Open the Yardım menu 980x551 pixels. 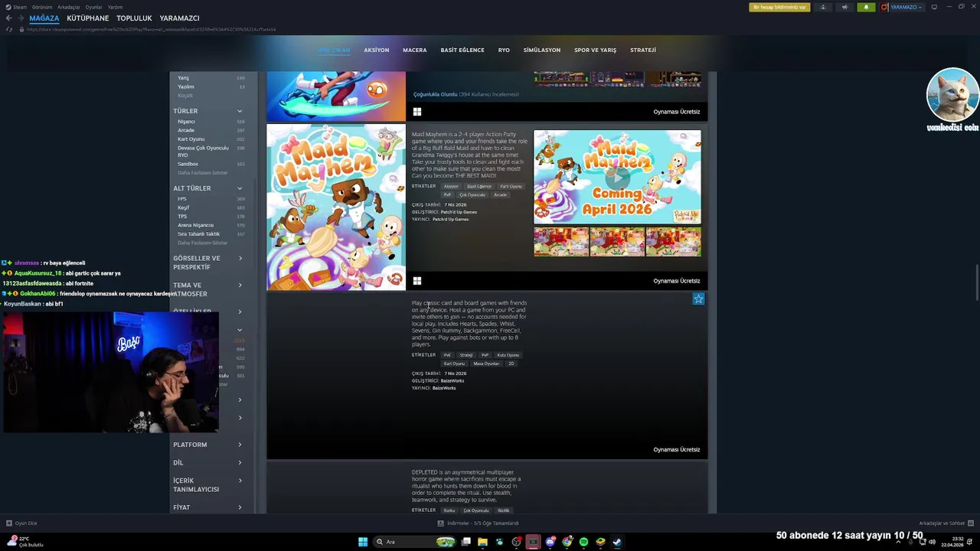tap(115, 7)
